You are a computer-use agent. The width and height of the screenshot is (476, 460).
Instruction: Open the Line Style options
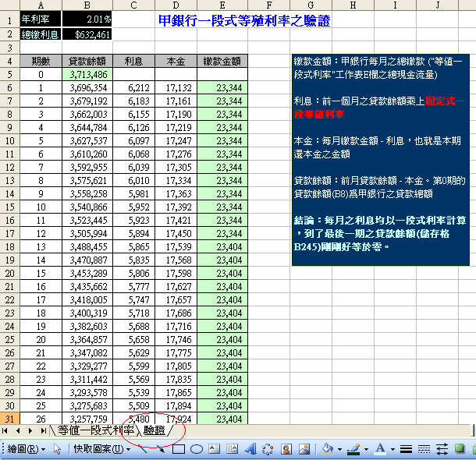point(406,449)
